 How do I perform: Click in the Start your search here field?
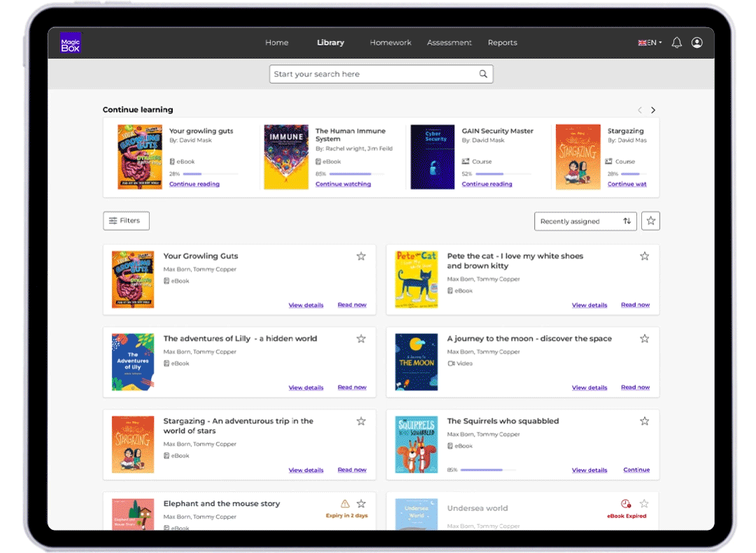(381, 73)
